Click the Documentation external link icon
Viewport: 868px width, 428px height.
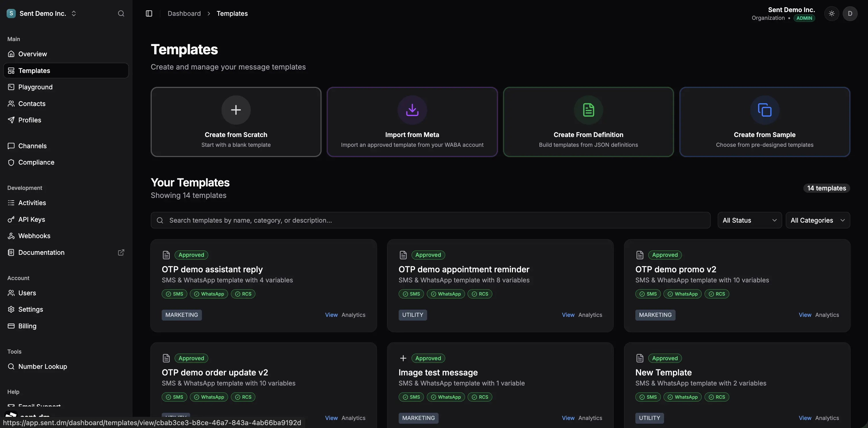[x=121, y=252]
